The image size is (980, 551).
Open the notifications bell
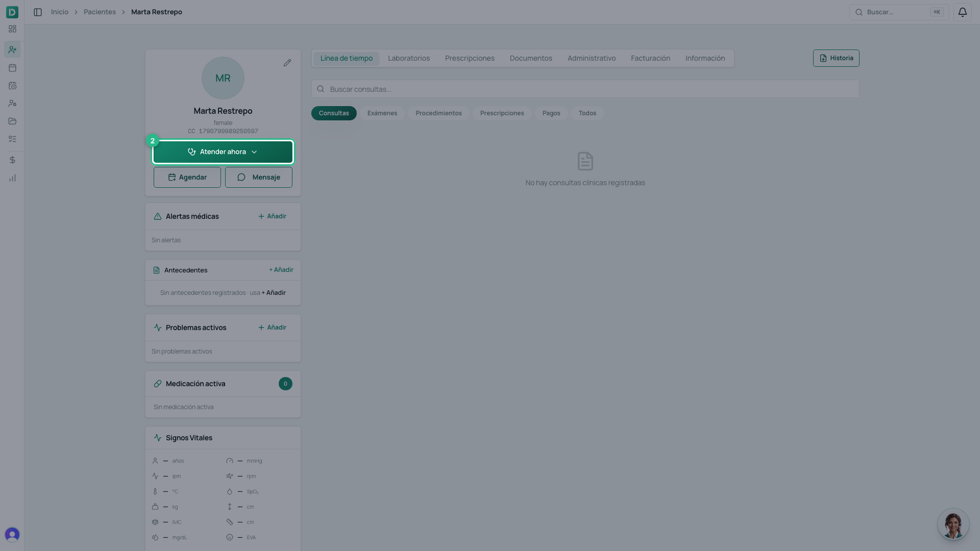click(x=962, y=12)
